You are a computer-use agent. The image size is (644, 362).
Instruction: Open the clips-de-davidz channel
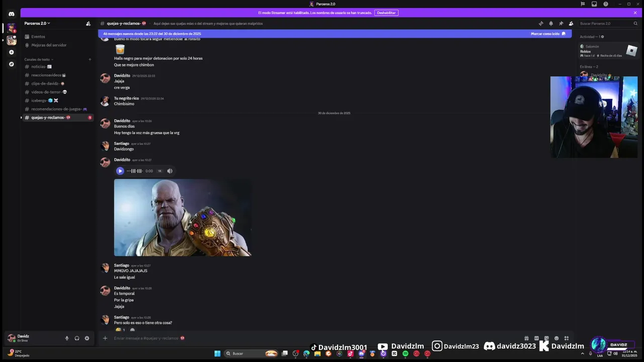coord(57,83)
